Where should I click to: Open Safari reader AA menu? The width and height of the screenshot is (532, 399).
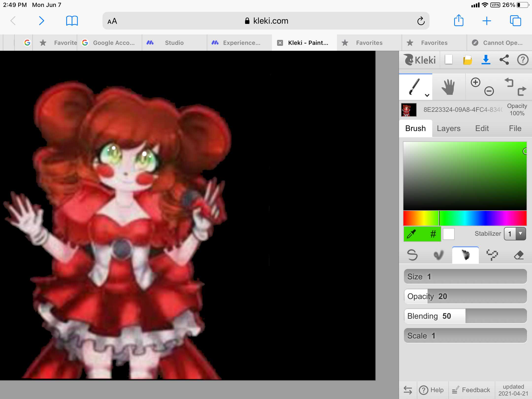tap(112, 21)
